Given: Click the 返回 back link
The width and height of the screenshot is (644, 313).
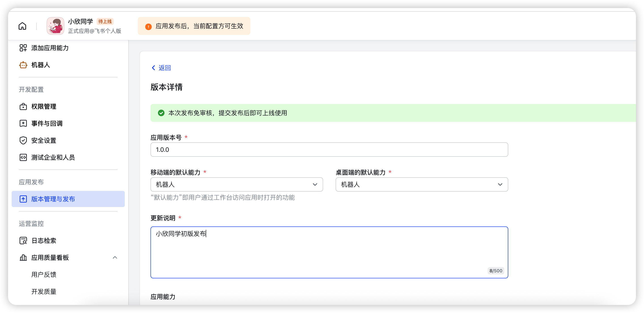Looking at the screenshot, I should pos(161,68).
